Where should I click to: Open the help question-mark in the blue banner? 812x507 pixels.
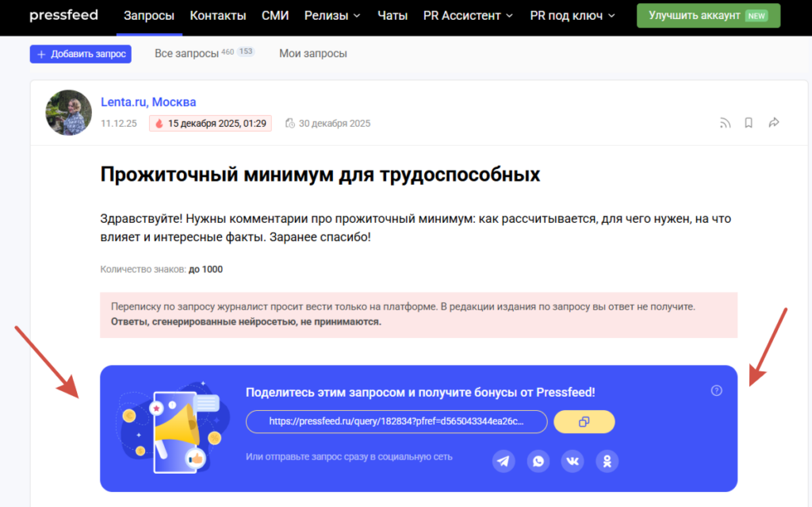point(716,390)
